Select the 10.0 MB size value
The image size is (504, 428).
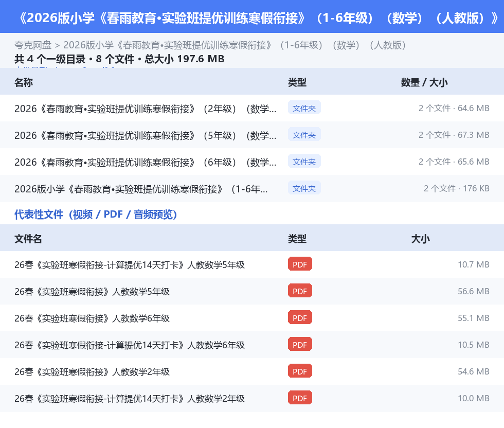pyautogui.click(x=474, y=398)
